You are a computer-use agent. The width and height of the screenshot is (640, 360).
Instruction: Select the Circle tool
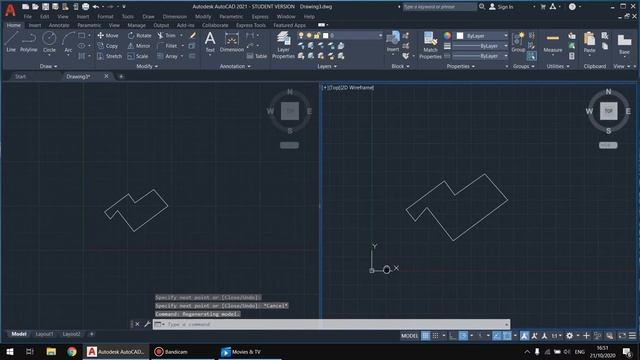[x=49, y=42]
